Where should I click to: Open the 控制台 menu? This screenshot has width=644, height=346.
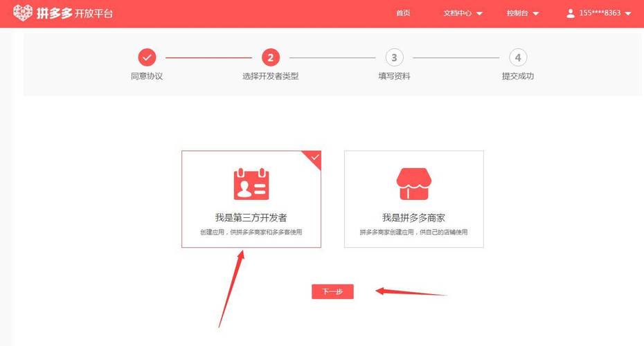tap(517, 13)
